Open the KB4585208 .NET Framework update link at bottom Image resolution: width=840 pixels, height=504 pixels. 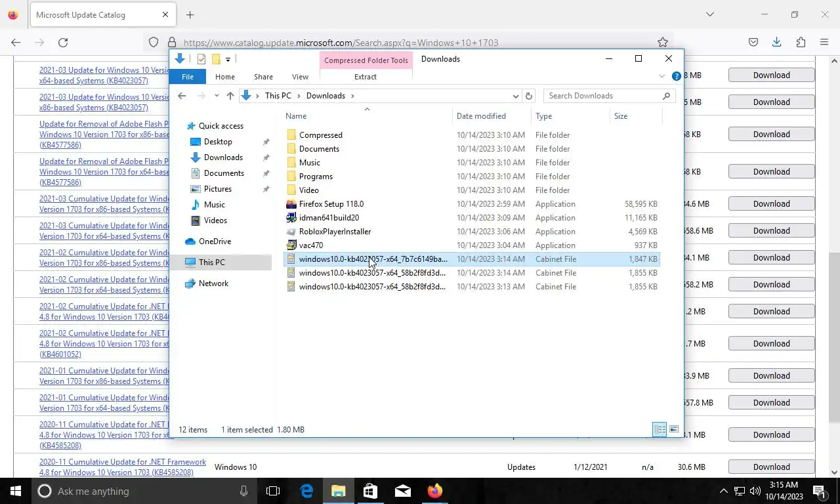tap(122, 467)
